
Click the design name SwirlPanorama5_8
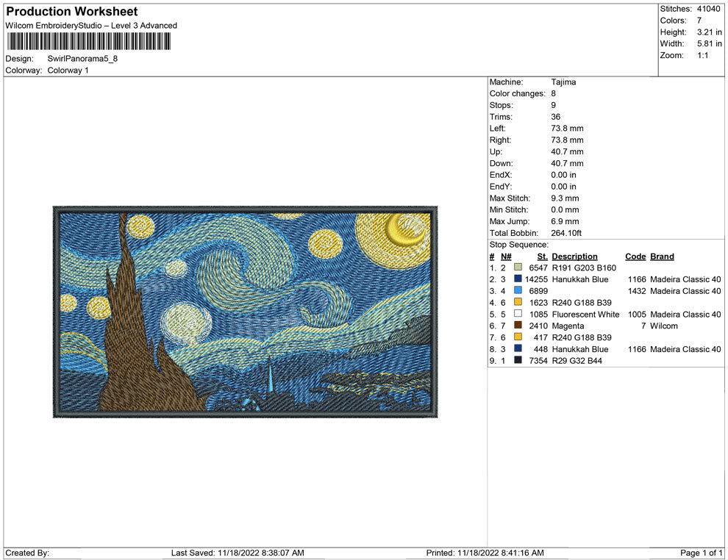(x=82, y=59)
